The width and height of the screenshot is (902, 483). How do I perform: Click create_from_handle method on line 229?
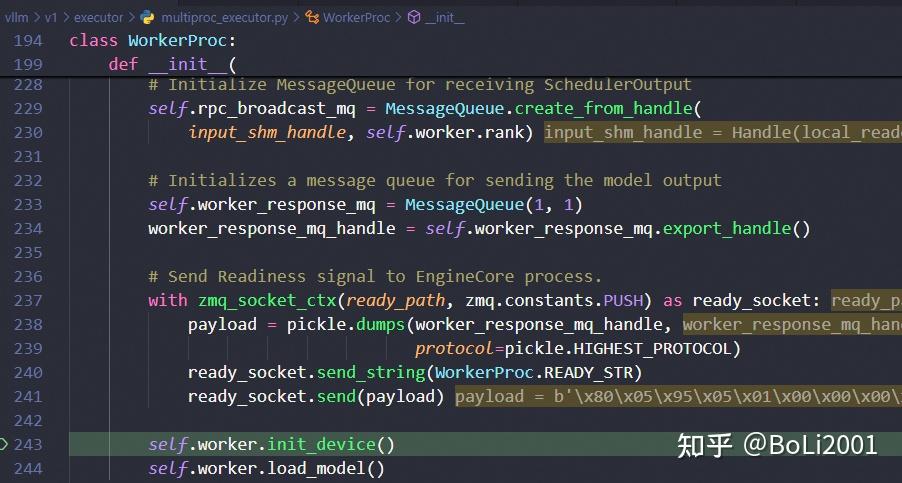tap(603, 109)
